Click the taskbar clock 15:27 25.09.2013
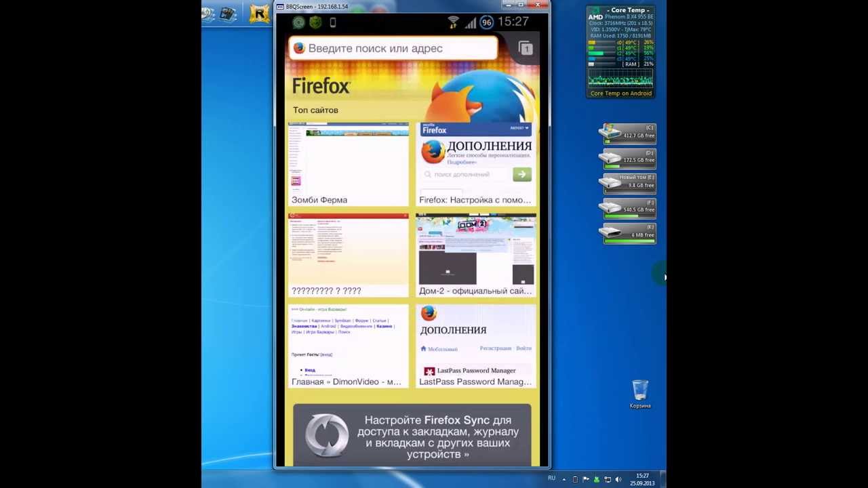The height and width of the screenshot is (488, 868). [x=642, y=479]
